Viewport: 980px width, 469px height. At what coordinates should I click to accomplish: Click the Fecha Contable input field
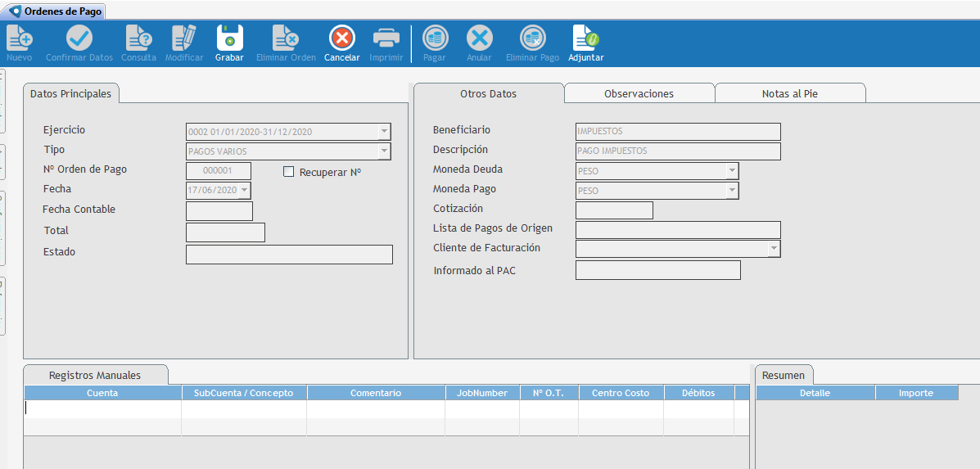pos(219,211)
